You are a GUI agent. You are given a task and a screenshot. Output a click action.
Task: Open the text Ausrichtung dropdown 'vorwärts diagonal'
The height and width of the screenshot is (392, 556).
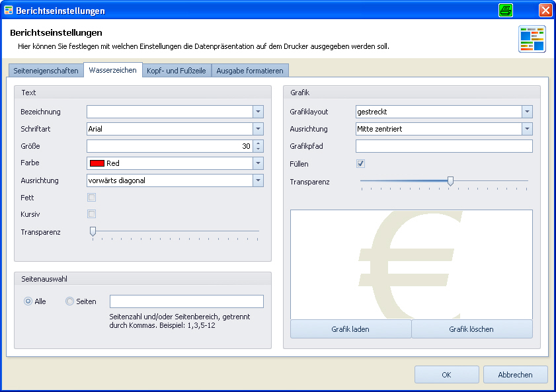tap(258, 180)
